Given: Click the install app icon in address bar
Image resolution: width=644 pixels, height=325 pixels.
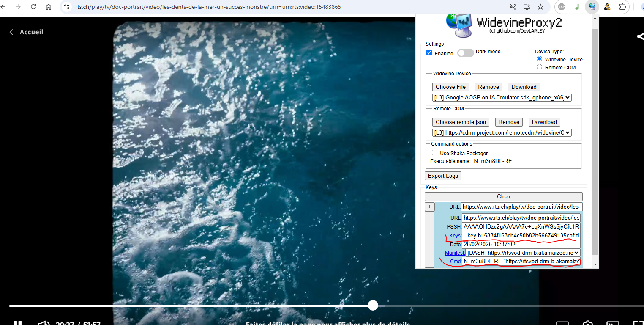Looking at the screenshot, I should (527, 7).
